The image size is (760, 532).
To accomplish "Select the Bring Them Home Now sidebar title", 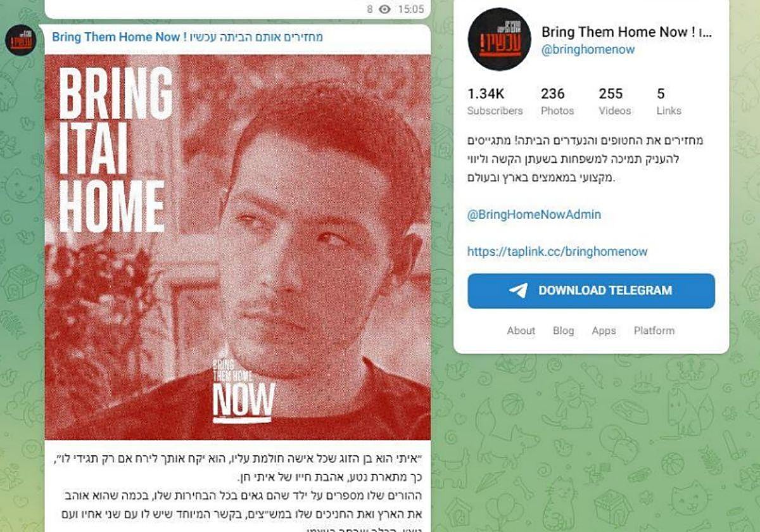I will pos(626,33).
